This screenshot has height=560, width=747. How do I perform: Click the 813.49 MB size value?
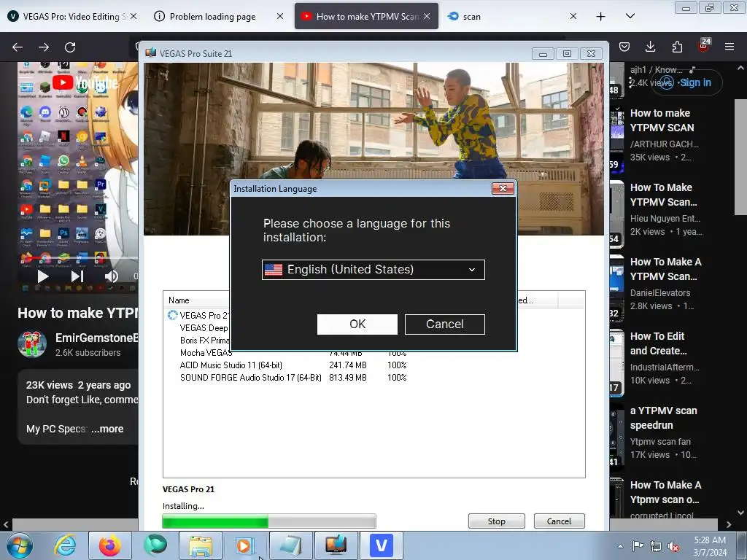pyautogui.click(x=348, y=378)
